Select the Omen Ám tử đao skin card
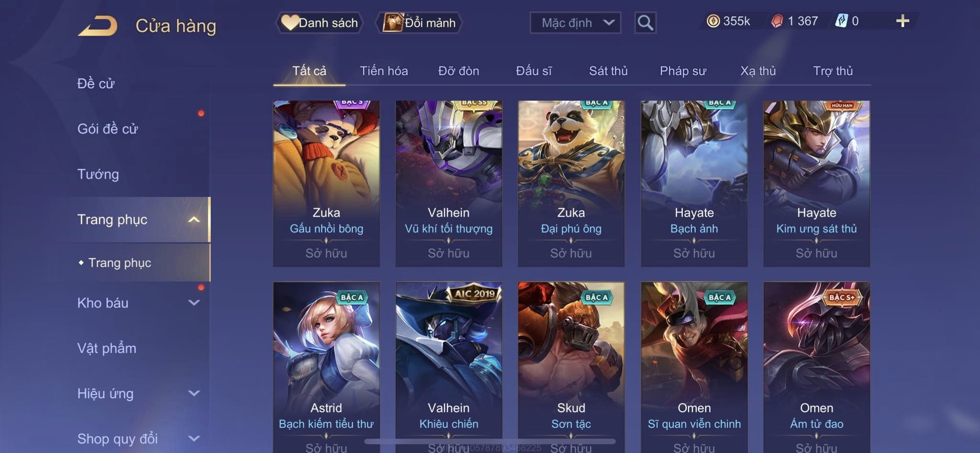The width and height of the screenshot is (980, 453). pyautogui.click(x=816, y=367)
